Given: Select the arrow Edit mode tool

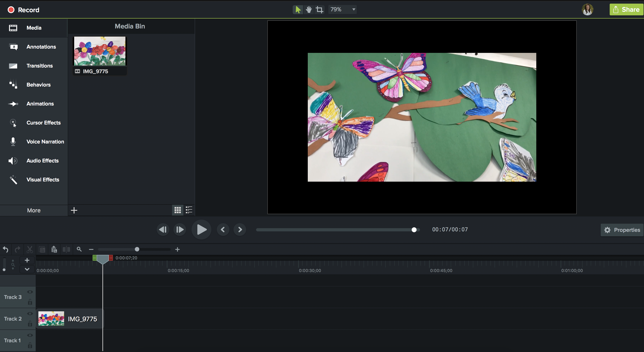Looking at the screenshot, I should (x=298, y=10).
